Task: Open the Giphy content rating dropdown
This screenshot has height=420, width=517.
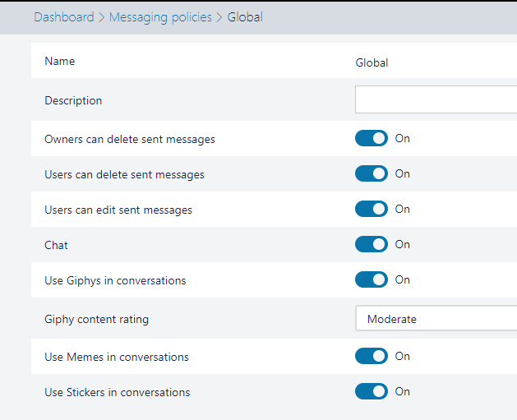Action: point(436,319)
